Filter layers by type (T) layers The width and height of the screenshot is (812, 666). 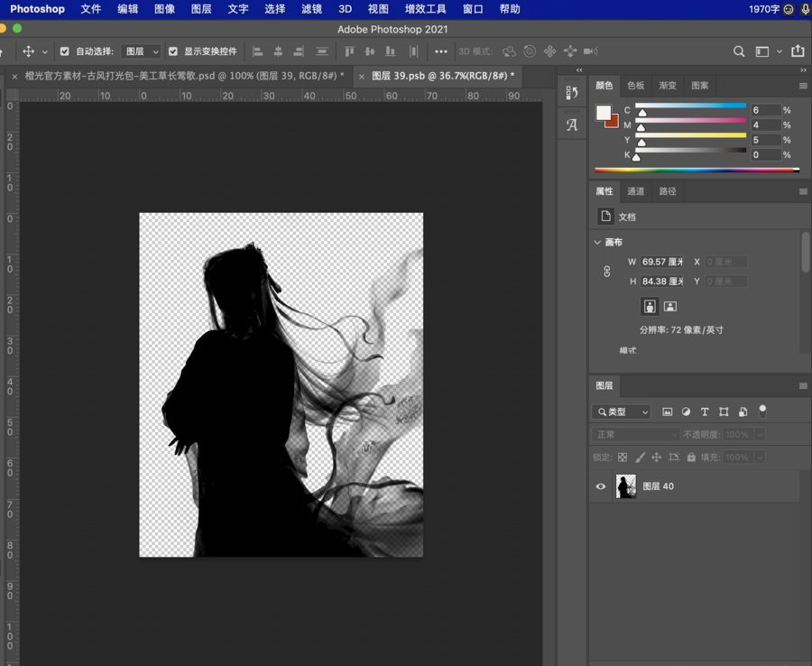705,412
